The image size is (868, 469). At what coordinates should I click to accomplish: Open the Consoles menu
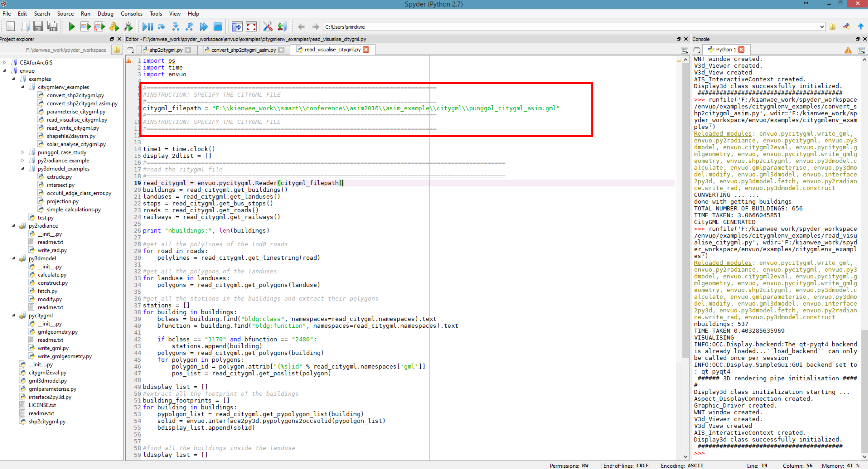pyautogui.click(x=131, y=14)
